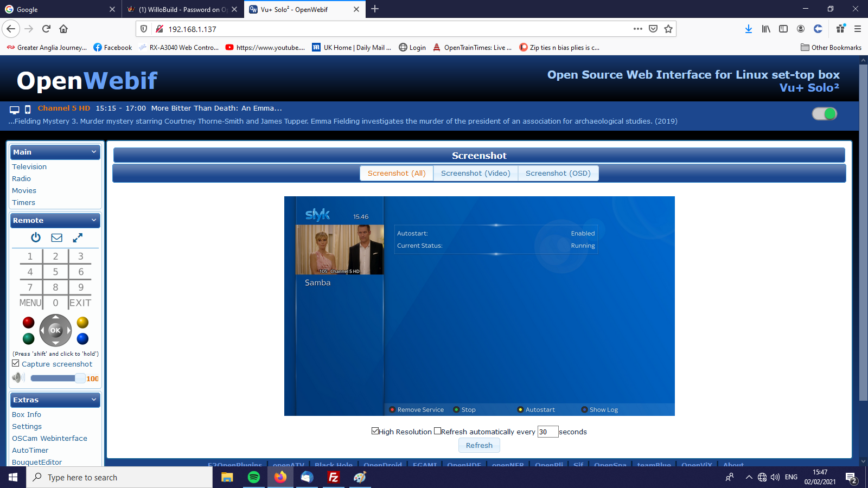
Task: Collapse the Remote panel section
Action: pyautogui.click(x=94, y=220)
